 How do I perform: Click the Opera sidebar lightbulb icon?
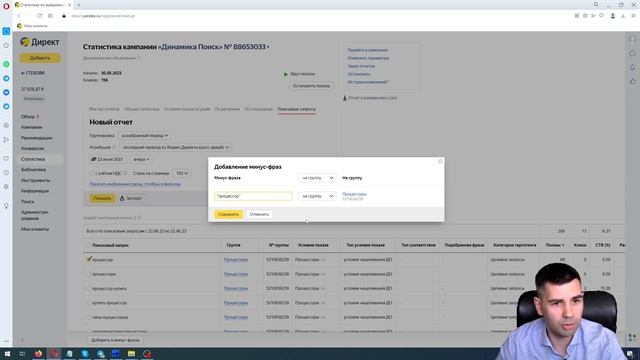[6, 206]
